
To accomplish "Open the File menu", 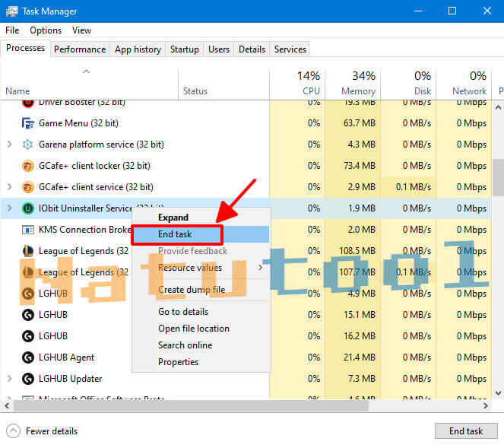I will click(12, 30).
